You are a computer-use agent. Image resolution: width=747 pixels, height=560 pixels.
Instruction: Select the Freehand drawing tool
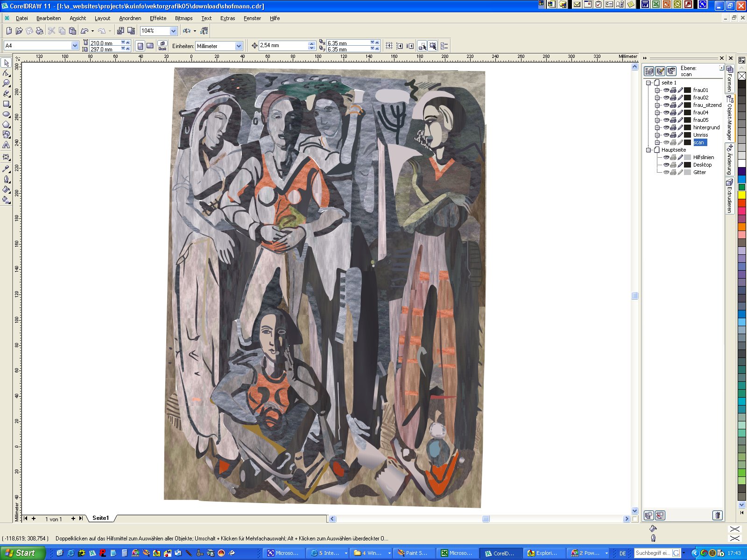tap(6, 93)
